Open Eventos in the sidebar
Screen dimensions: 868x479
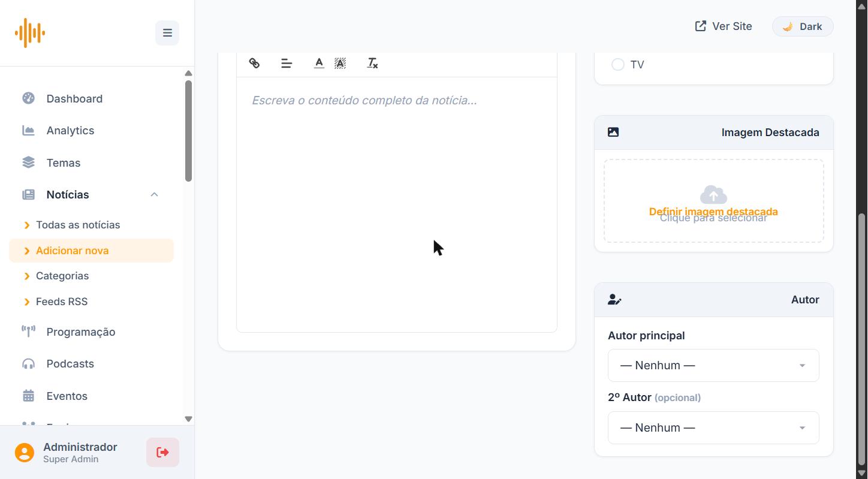91,396
